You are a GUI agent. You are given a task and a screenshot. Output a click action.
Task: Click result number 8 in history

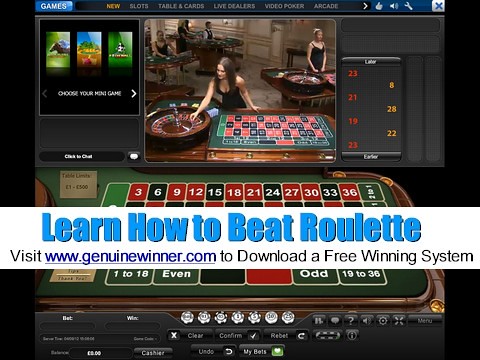(x=392, y=85)
